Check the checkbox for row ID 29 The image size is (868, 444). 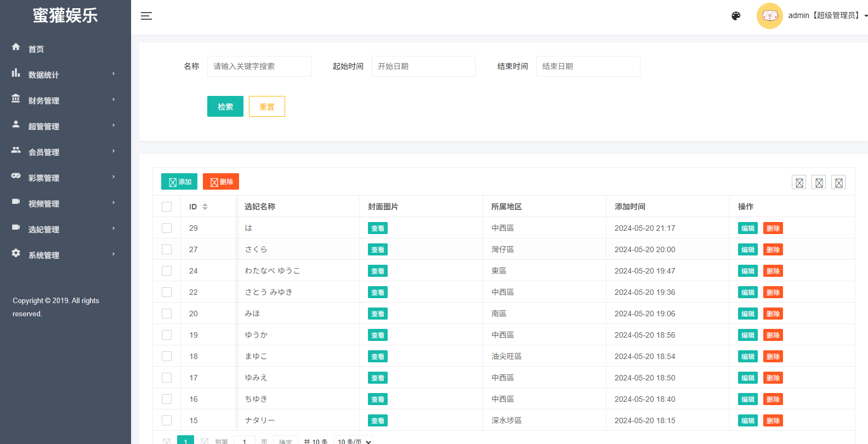click(167, 228)
